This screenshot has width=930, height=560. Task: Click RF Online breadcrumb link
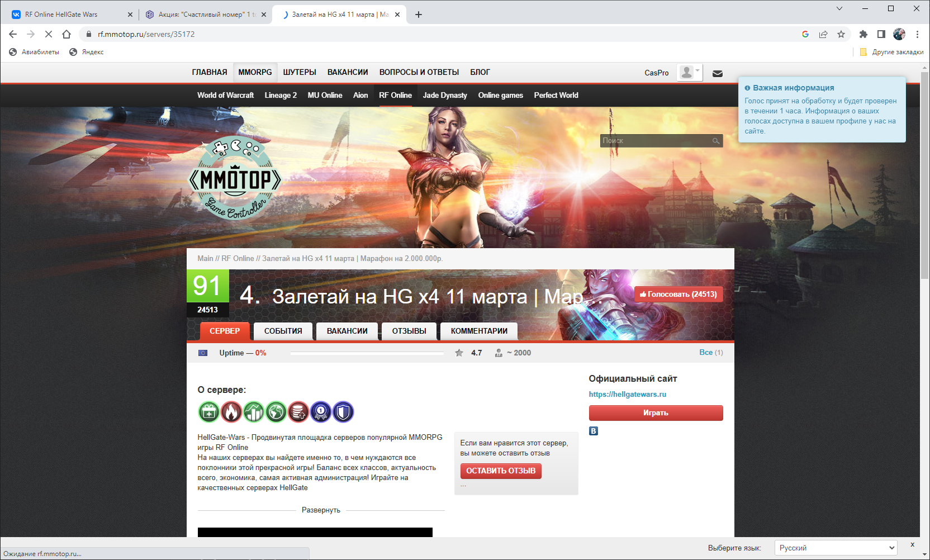238,258
